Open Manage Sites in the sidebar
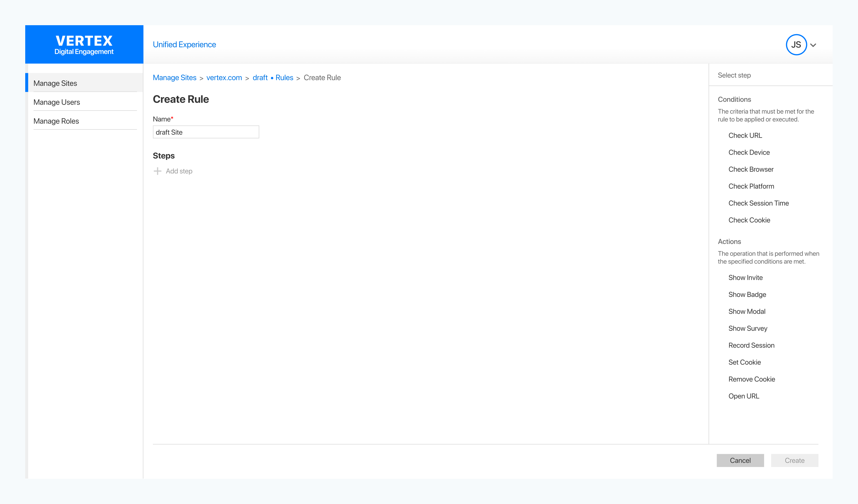The image size is (858, 504). 55,83
